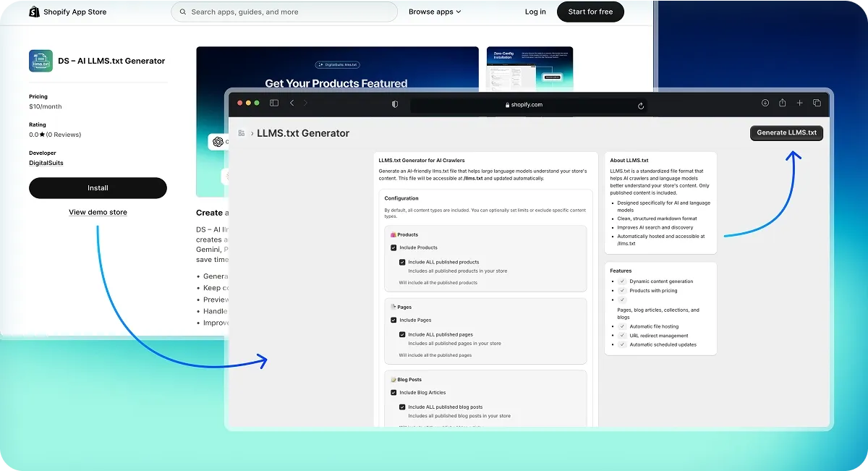Uncheck the Include Products checkbox
This screenshot has width=868, height=471.
coord(393,247)
